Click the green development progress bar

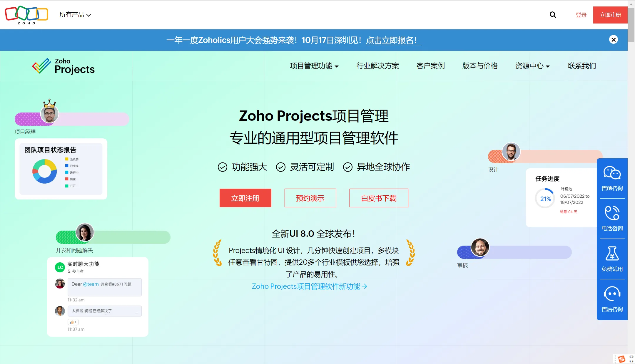pyautogui.click(x=113, y=237)
